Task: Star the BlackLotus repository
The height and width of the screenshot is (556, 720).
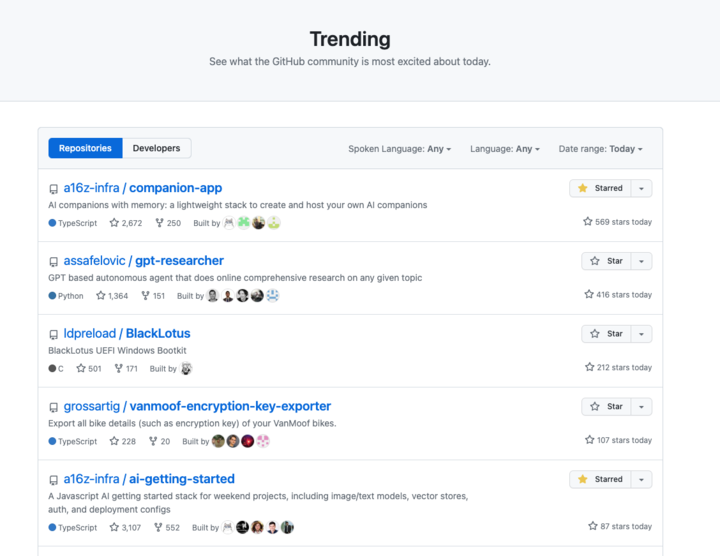Action: coord(606,334)
